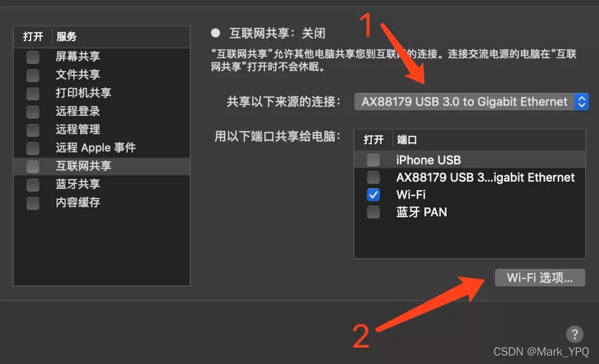
Task: Turn on the 互联网共享 checkbox
Action: 33,166
